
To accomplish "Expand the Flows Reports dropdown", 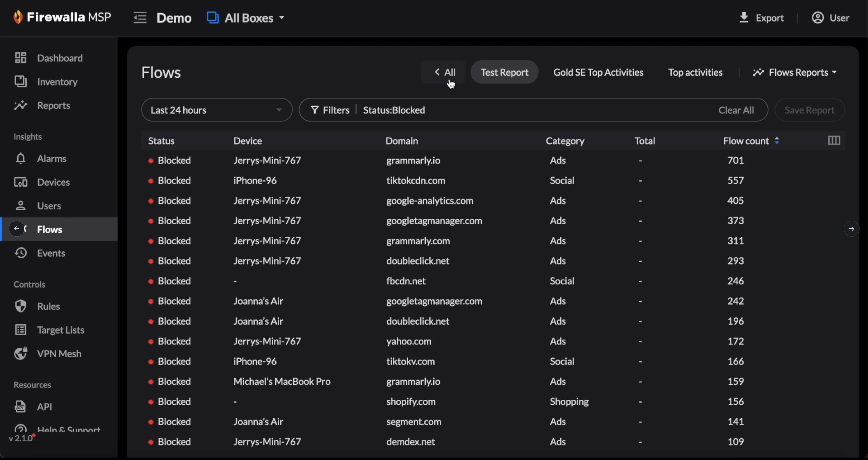I will coord(795,72).
